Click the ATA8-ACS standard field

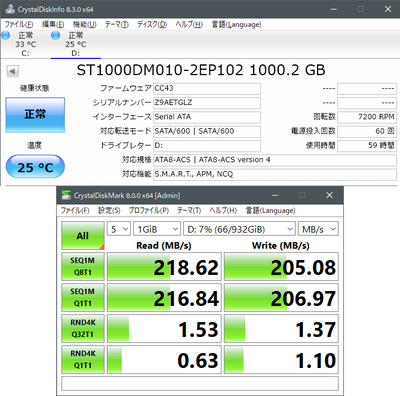[275, 160]
